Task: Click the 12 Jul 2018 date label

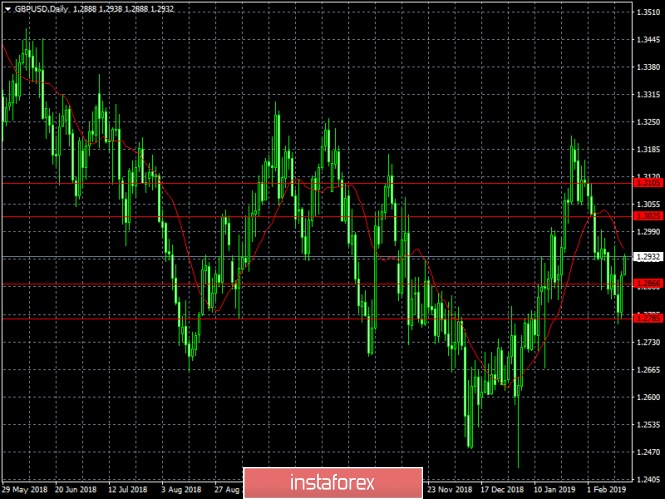Action: point(128,491)
